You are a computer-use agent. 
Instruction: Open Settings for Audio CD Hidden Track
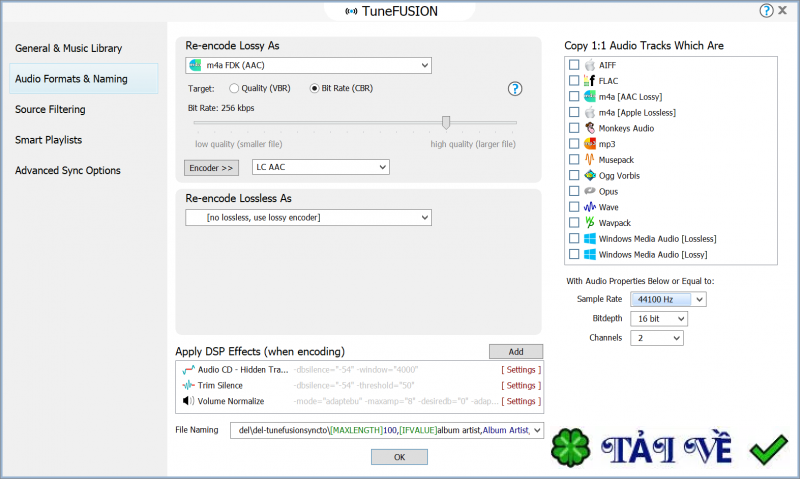[x=521, y=370]
